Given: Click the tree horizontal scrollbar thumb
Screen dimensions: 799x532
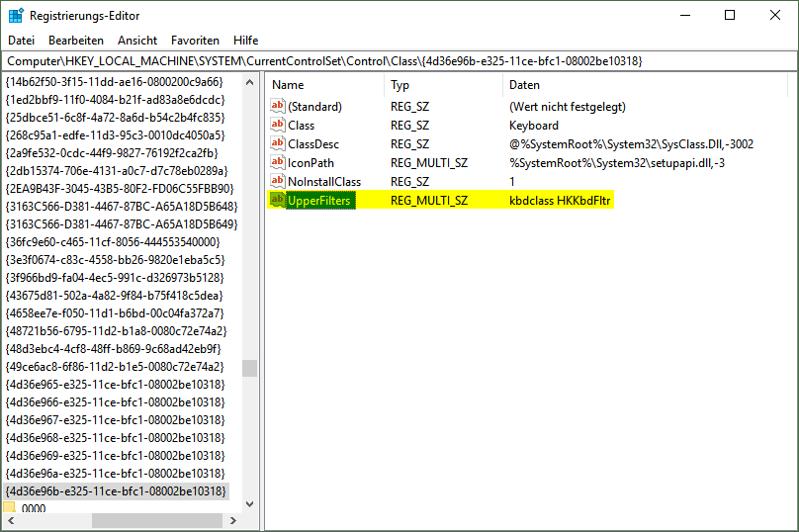Looking at the screenshot, I should click(x=157, y=521).
